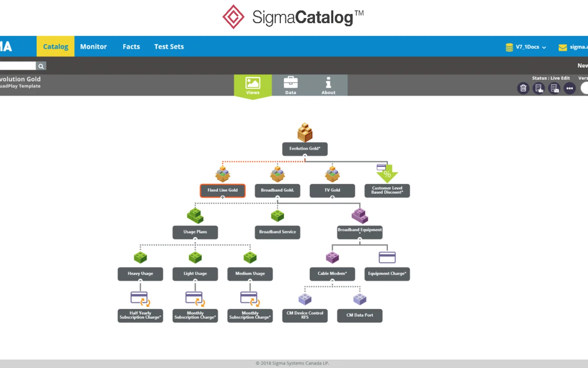Viewport: 588px width, 368px height.
Task: Click the trash delete icon
Action: [523, 88]
